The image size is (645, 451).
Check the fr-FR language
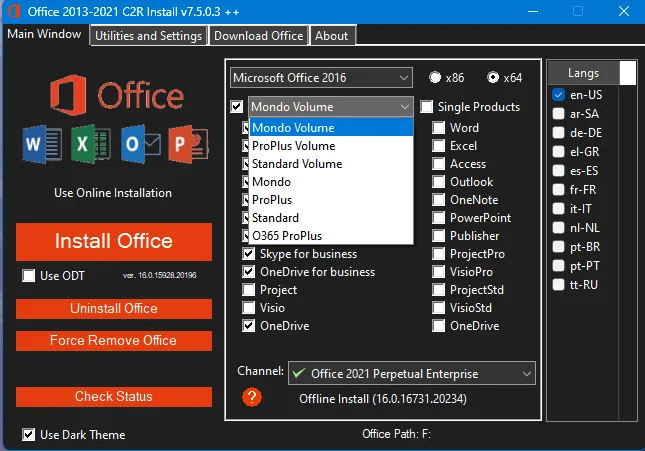coord(558,190)
